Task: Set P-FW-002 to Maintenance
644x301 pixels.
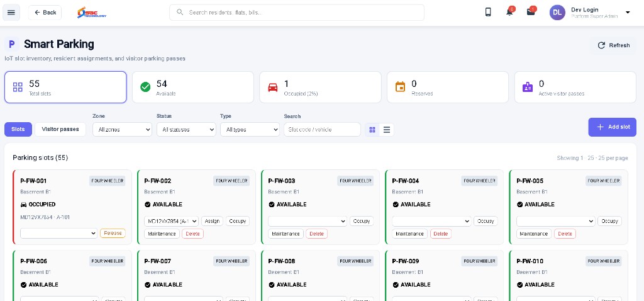Action: [162, 234]
